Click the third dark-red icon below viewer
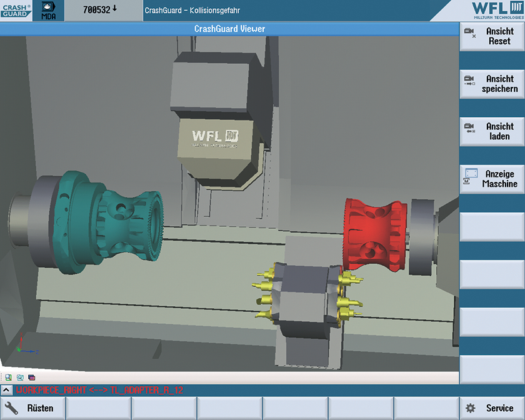 pyautogui.click(x=31, y=377)
